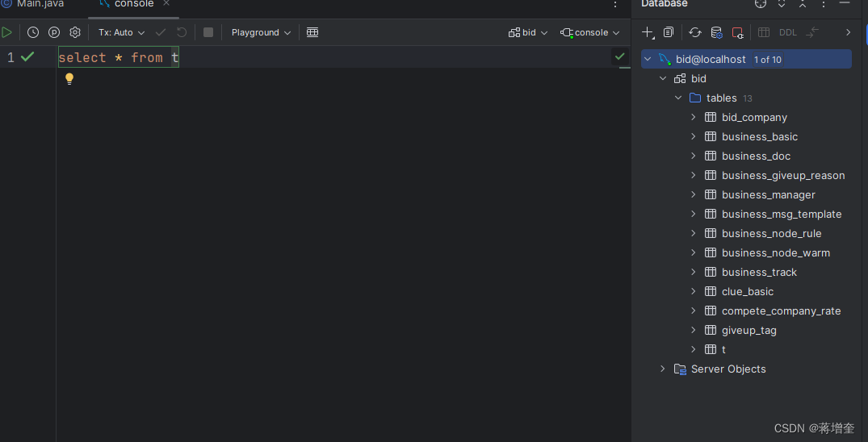
Task: Select opened file crosshair icon in Database header
Action: pyautogui.click(x=761, y=3)
